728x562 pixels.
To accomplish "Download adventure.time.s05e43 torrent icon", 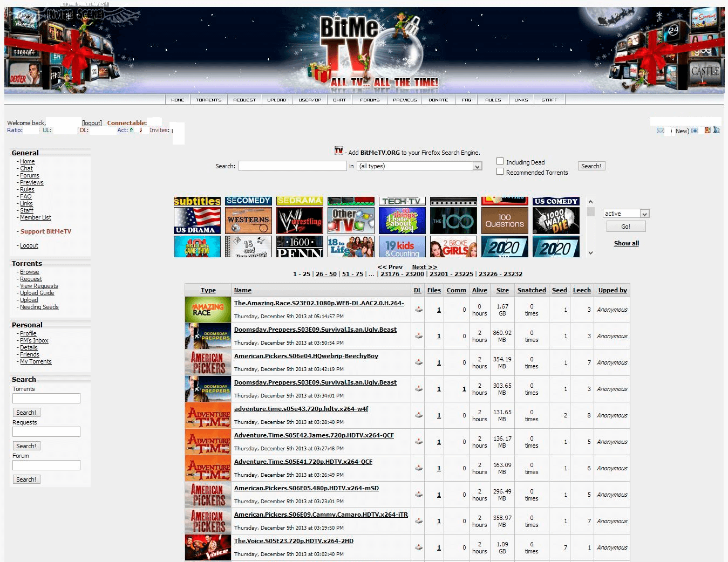I will [418, 415].
